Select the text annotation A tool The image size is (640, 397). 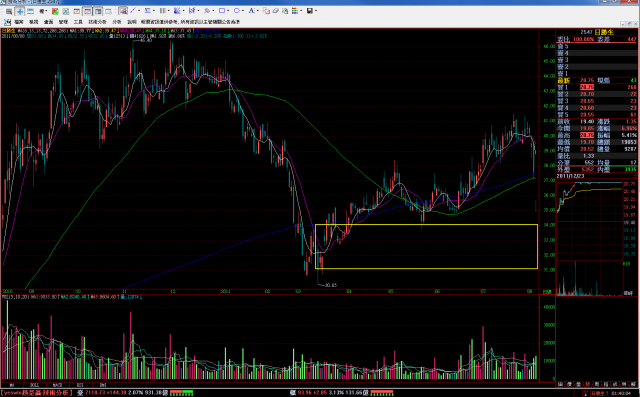point(251,11)
